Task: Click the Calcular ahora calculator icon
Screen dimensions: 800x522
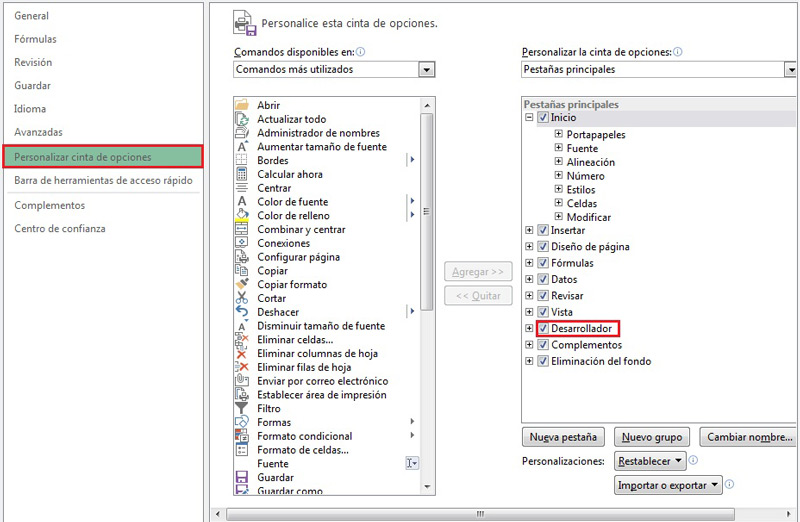Action: (242, 174)
